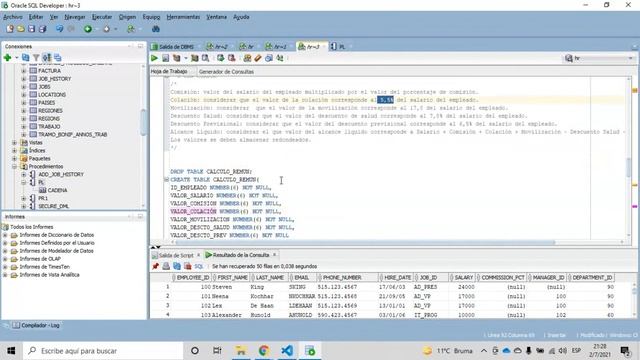This screenshot has width=640, height=360.
Task: Click the eraser Clear icon in worksheet toolbar
Action: [258, 58]
